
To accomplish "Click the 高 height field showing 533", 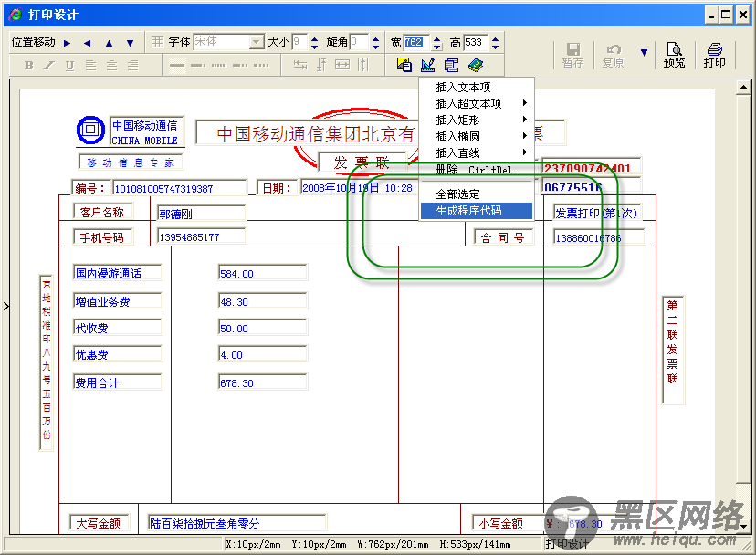I will point(476,42).
